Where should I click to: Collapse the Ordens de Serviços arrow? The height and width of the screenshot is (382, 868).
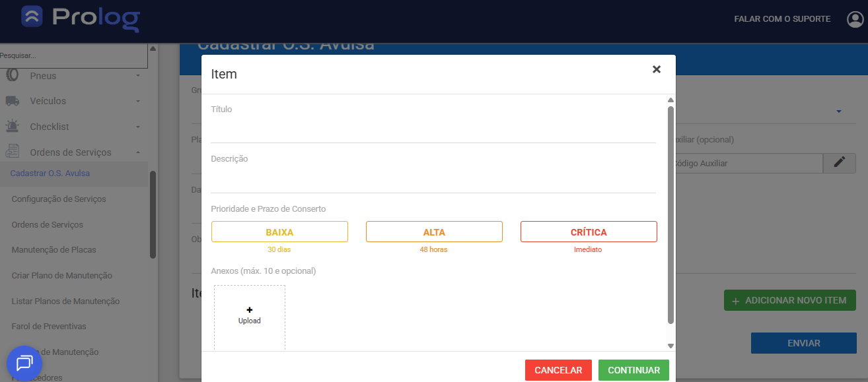click(138, 152)
